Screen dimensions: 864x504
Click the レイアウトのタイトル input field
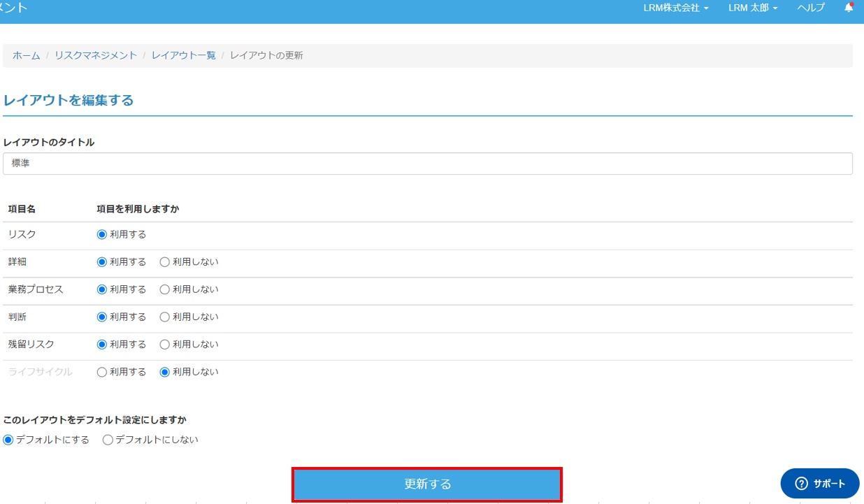pos(428,164)
